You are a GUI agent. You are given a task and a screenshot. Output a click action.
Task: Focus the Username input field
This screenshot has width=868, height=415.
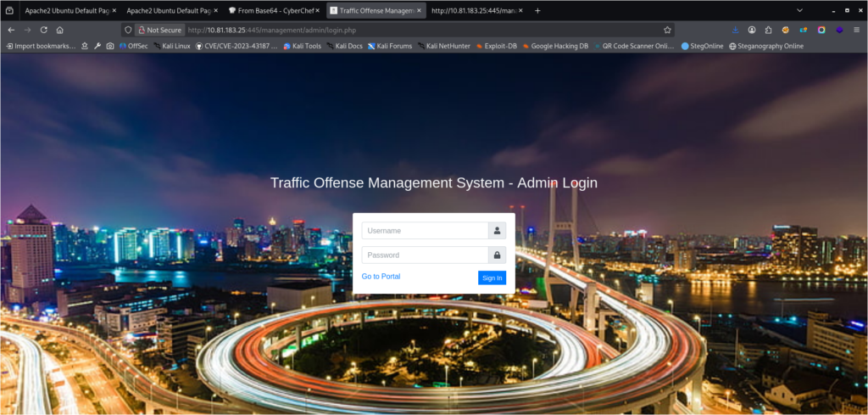[x=425, y=231]
